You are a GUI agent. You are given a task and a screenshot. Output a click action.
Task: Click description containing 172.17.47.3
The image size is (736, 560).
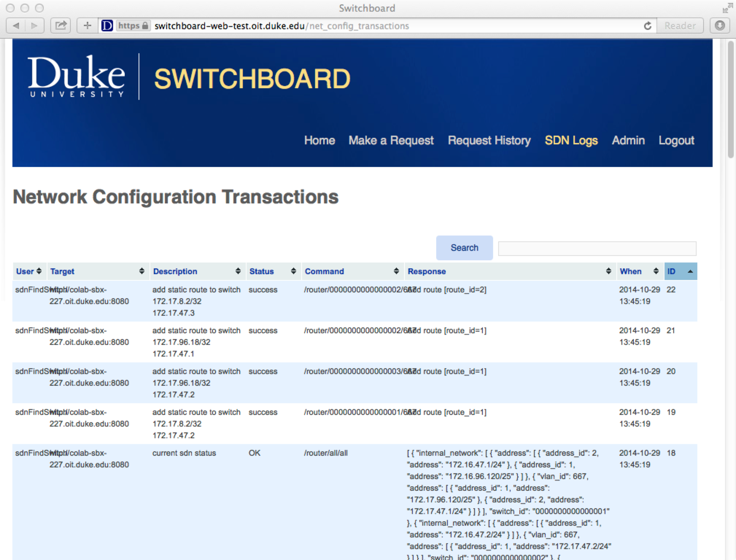197,301
